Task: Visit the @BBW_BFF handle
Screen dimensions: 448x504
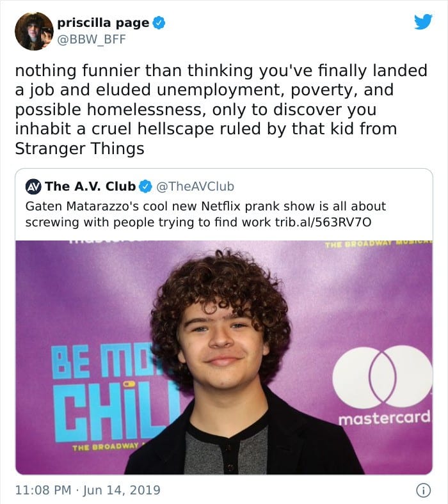Action: point(92,40)
